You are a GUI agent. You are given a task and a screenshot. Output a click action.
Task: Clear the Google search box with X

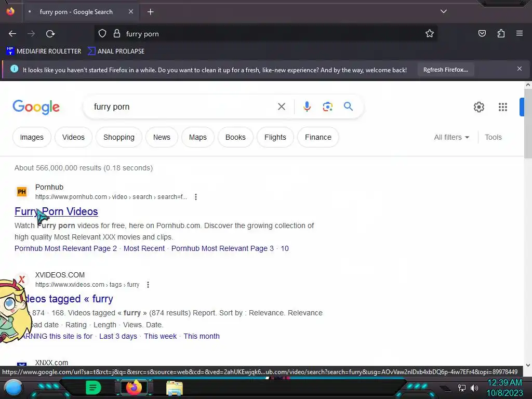pos(281,107)
